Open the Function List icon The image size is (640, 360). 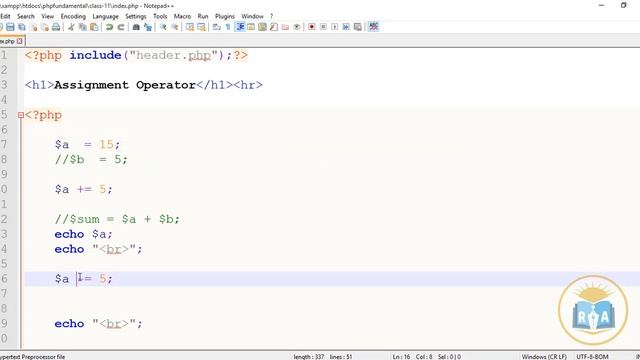click(274, 27)
